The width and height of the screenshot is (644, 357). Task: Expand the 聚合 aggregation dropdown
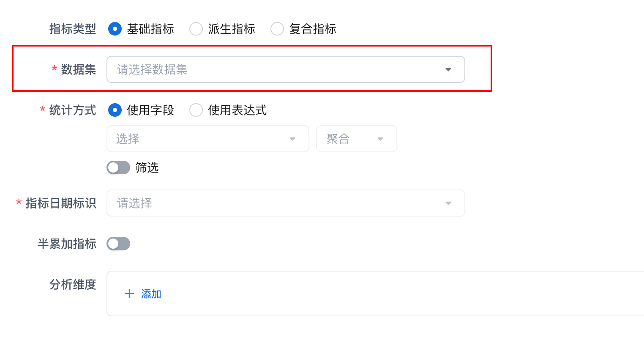click(351, 139)
